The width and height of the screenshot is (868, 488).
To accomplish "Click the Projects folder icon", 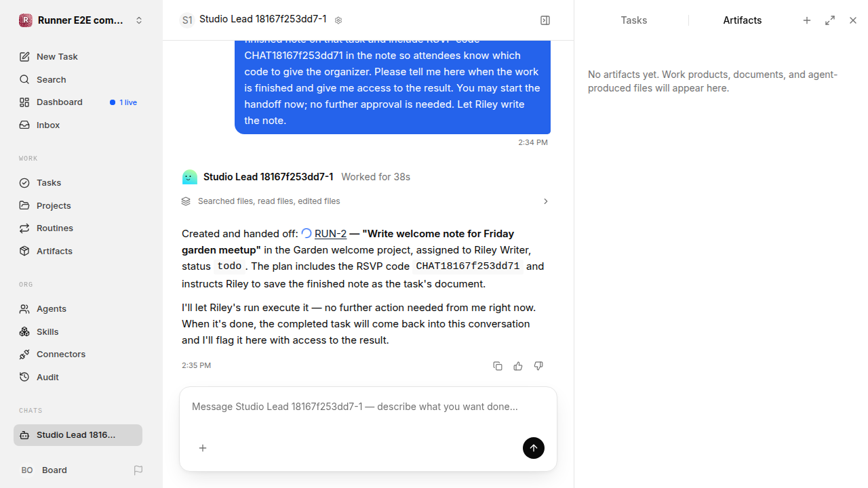I will coord(24,205).
